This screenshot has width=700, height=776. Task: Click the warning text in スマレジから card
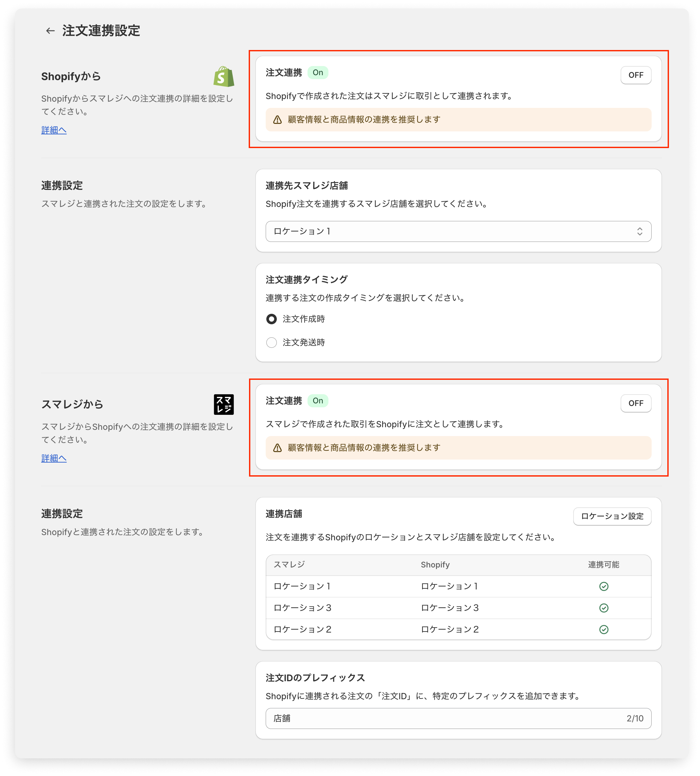(364, 448)
